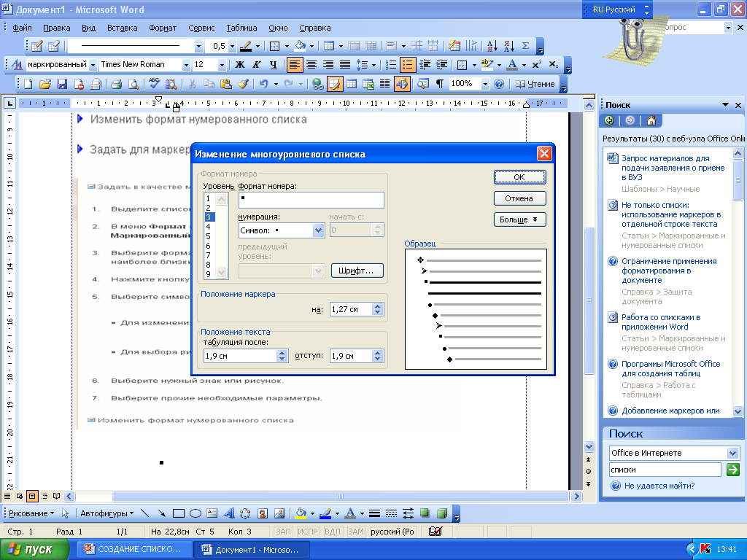Toggle bold formatting (Ж)
The height and width of the screenshot is (560, 747).
pyautogui.click(x=238, y=64)
